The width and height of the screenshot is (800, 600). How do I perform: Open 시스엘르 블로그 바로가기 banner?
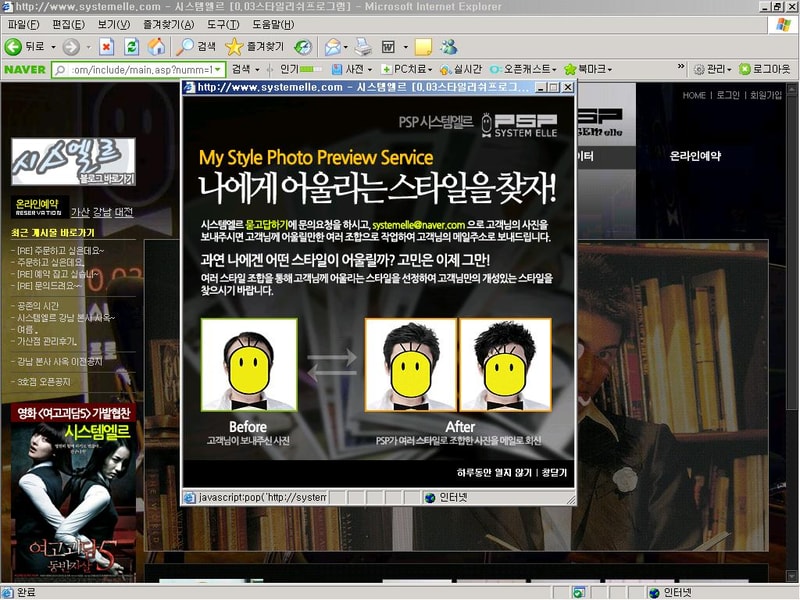(73, 161)
